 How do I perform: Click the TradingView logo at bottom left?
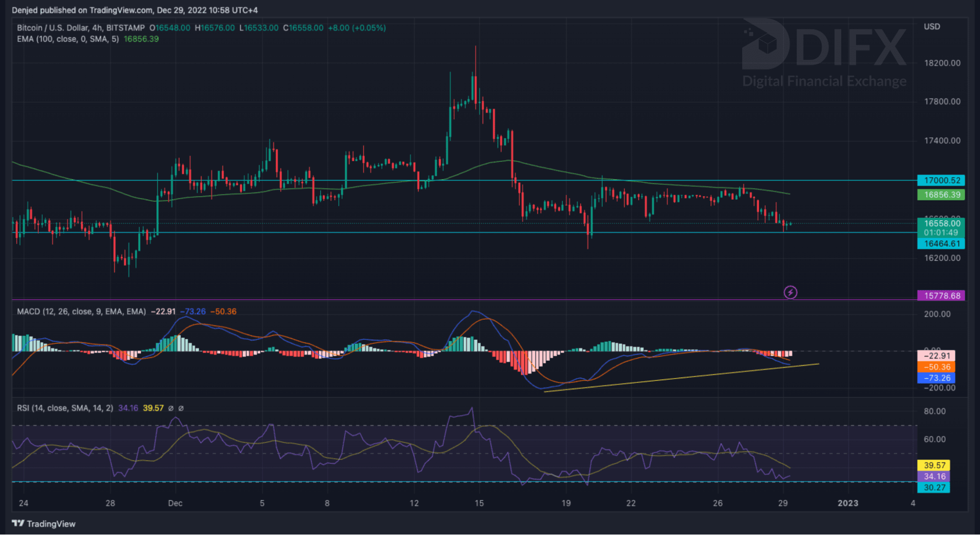[44, 524]
